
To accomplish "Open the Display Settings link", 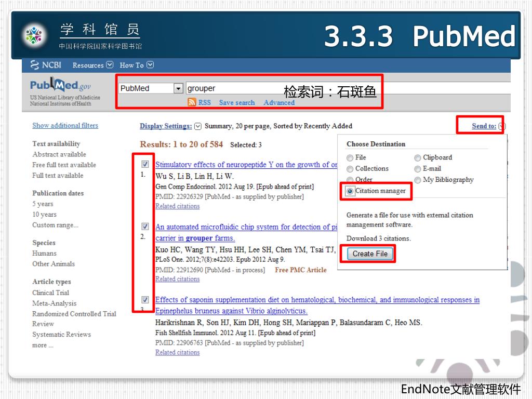I will (x=166, y=126).
